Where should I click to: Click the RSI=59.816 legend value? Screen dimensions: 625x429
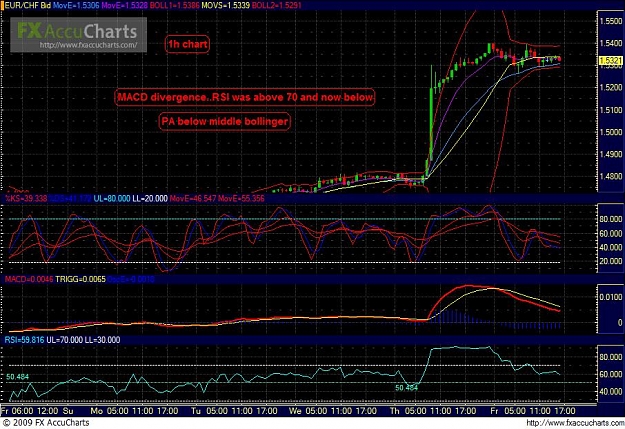(24, 340)
